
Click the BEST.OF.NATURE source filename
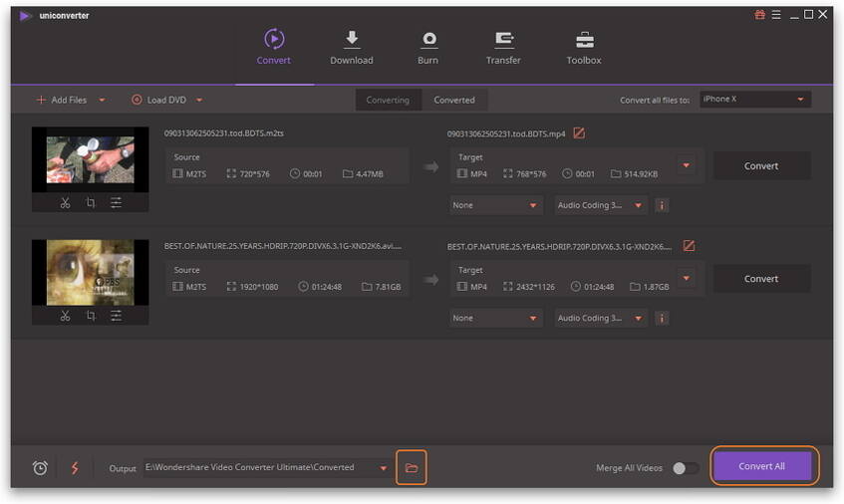coord(283,246)
